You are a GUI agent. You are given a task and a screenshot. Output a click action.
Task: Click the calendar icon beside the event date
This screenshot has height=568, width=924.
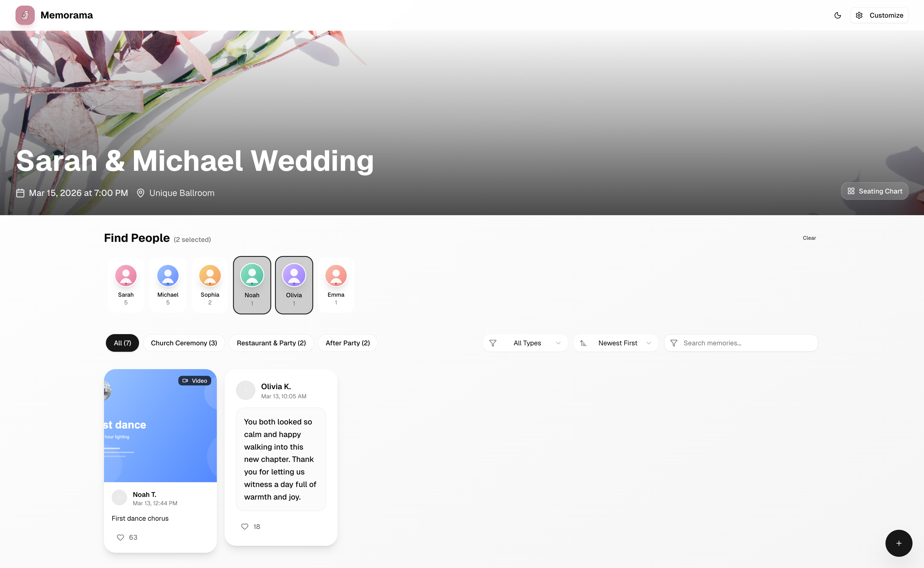point(20,193)
